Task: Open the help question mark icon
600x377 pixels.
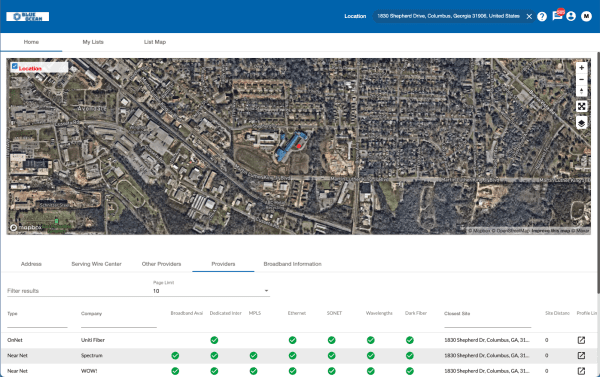Action: 542,16
